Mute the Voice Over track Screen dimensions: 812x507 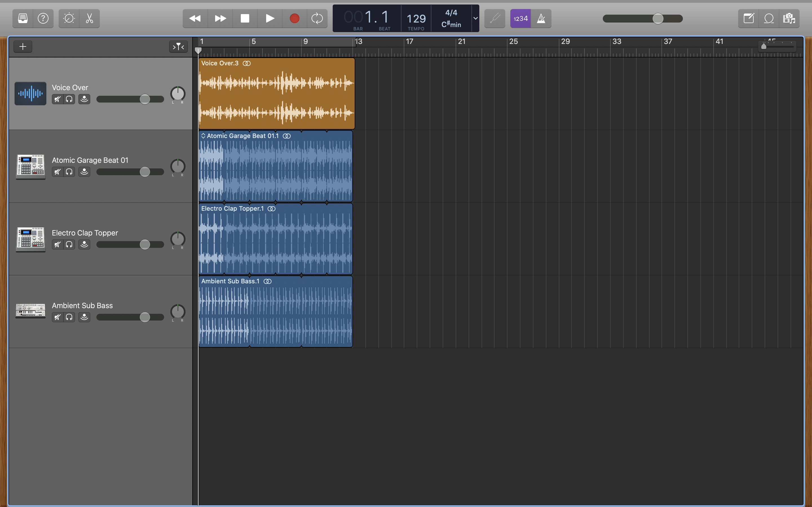[x=57, y=99]
